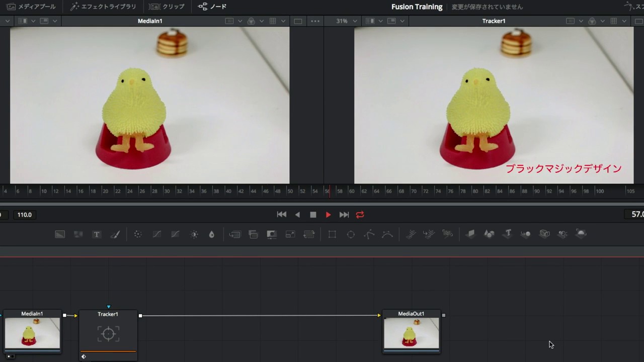Click the Tracker1 viewer title
Viewport: 644px width, 362px height.
pyautogui.click(x=494, y=21)
